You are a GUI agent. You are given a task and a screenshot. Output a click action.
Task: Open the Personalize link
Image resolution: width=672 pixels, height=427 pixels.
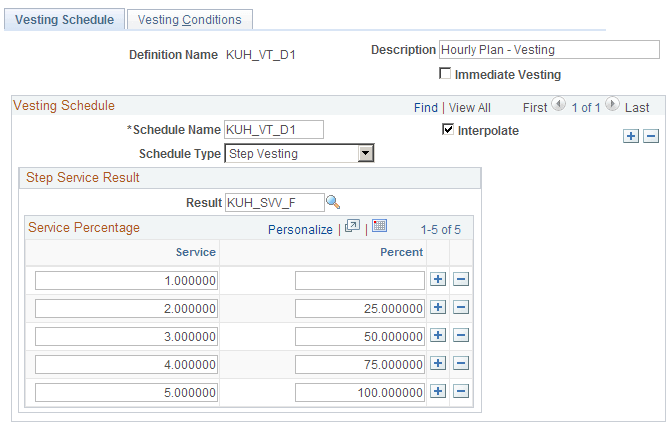point(300,230)
